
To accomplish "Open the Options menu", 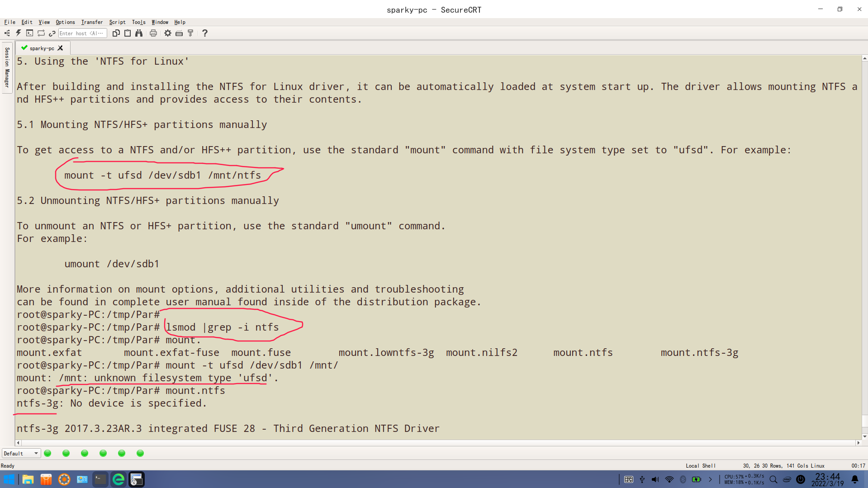I will click(x=65, y=22).
